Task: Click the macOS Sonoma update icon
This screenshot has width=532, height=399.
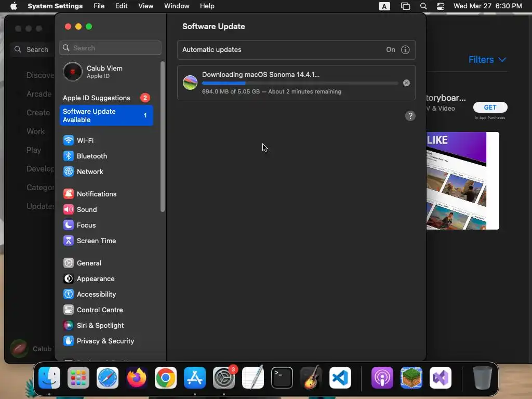Action: [x=190, y=83]
